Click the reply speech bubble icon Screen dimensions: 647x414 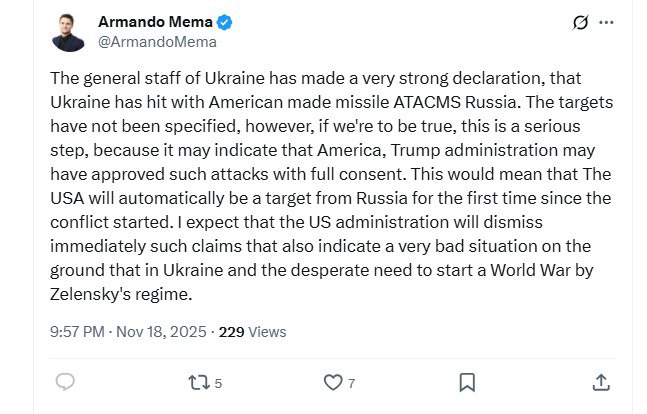coord(65,381)
